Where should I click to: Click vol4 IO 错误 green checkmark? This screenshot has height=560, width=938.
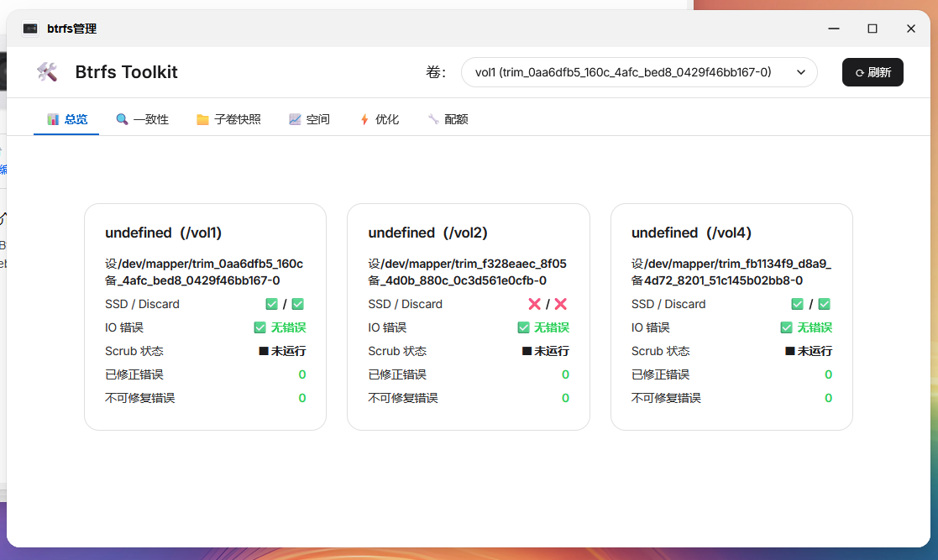(786, 327)
